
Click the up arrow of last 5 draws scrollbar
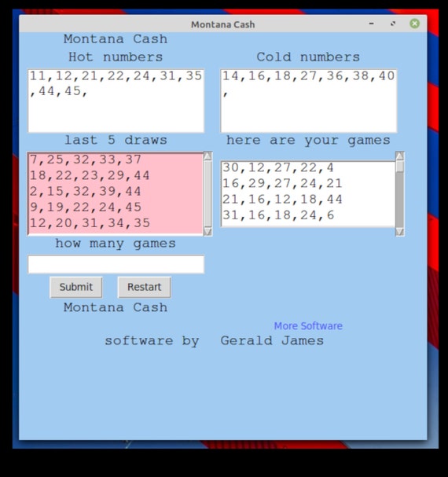[207, 156]
